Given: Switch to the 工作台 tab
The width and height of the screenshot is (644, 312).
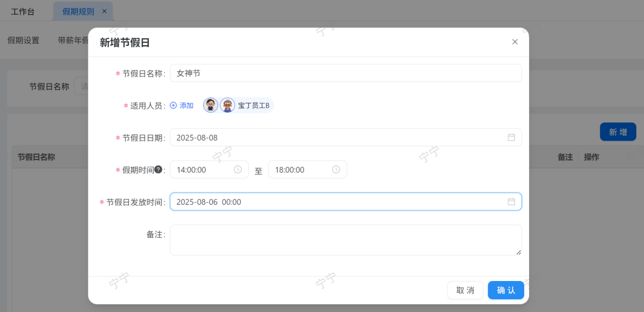Looking at the screenshot, I should coord(23,11).
